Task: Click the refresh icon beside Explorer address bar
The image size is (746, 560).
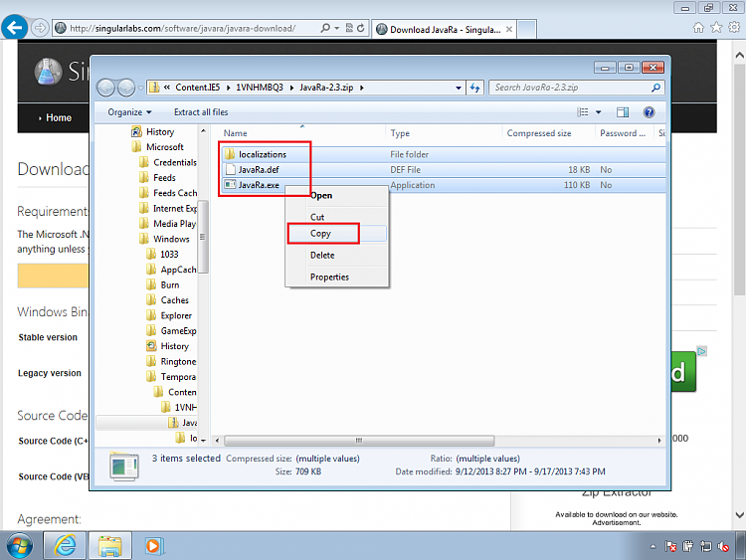Action: click(474, 88)
